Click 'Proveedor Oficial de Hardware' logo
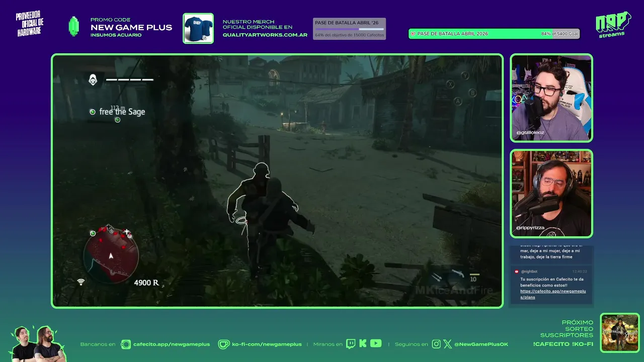 click(x=30, y=24)
